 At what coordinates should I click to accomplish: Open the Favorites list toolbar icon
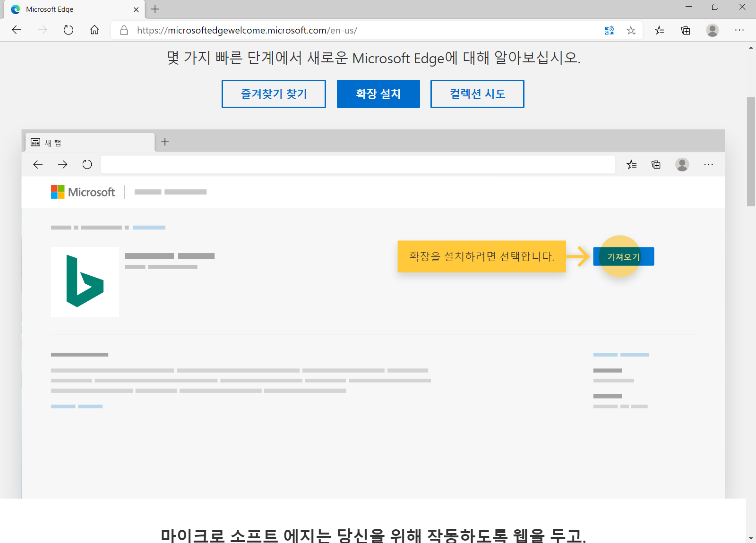click(x=659, y=30)
